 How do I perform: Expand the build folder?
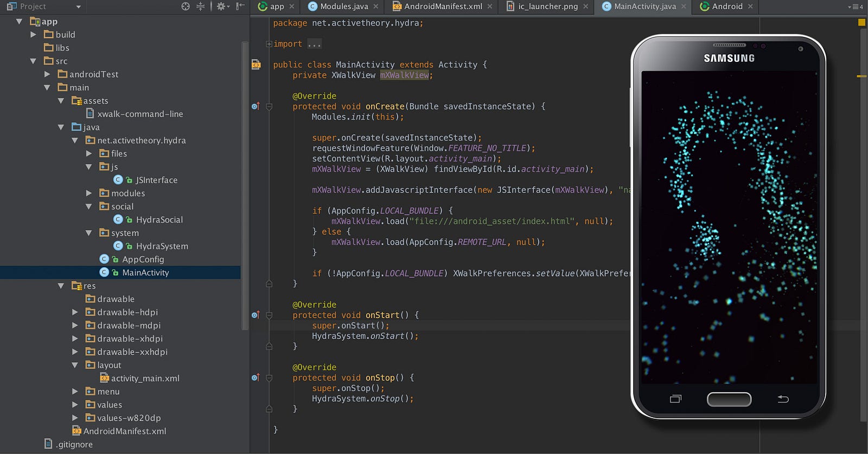(x=34, y=35)
